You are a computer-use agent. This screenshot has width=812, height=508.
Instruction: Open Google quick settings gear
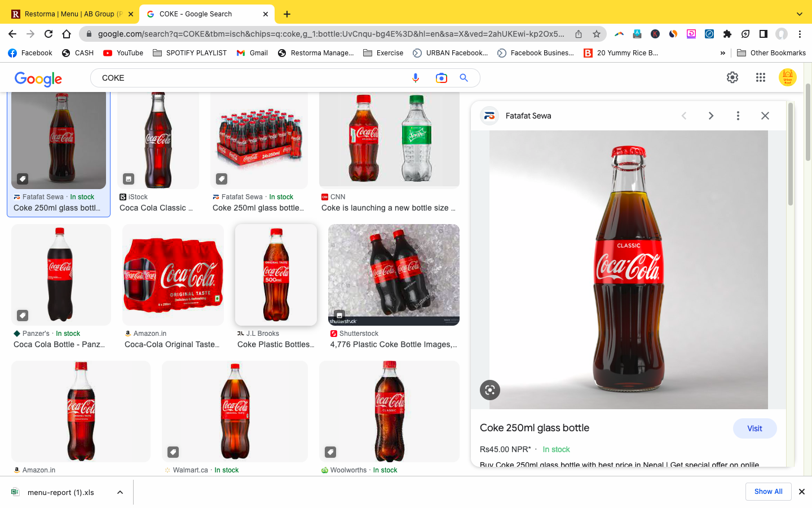point(732,77)
